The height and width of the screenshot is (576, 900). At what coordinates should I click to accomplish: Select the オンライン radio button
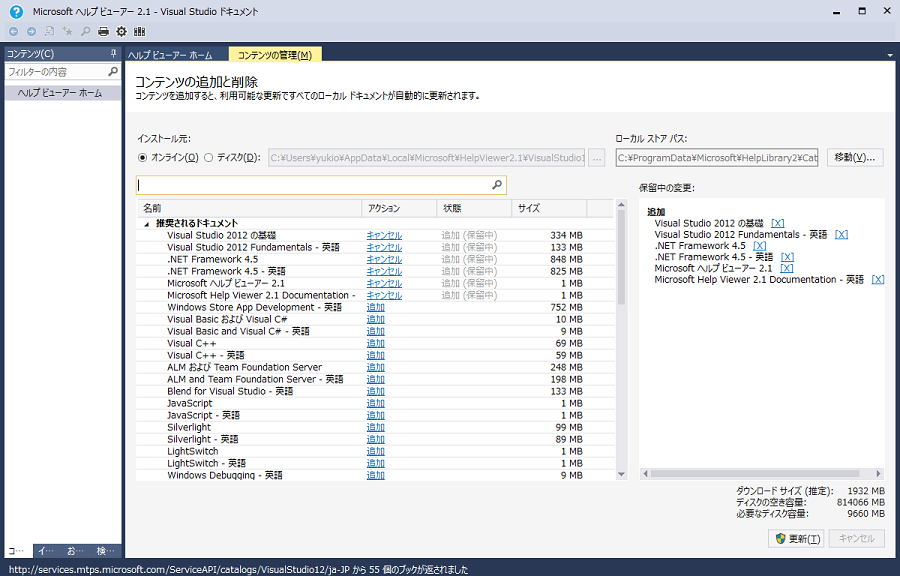coord(143,158)
